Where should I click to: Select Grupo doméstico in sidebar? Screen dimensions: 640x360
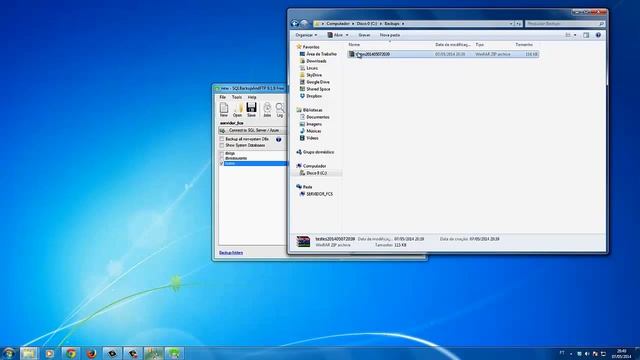pos(315,152)
